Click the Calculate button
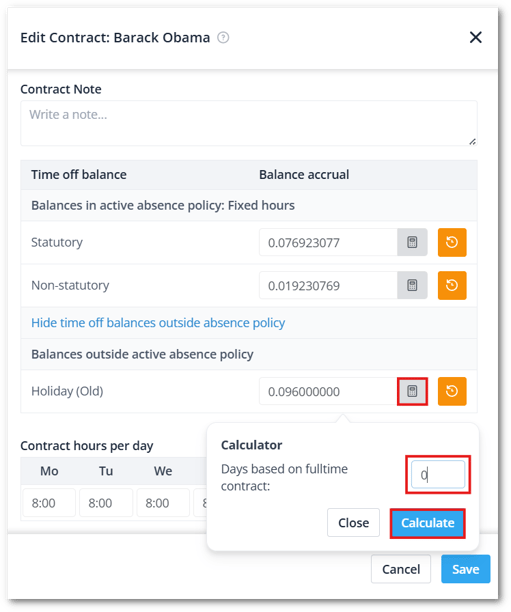Image resolution: width=511 pixels, height=612 pixels. click(428, 523)
